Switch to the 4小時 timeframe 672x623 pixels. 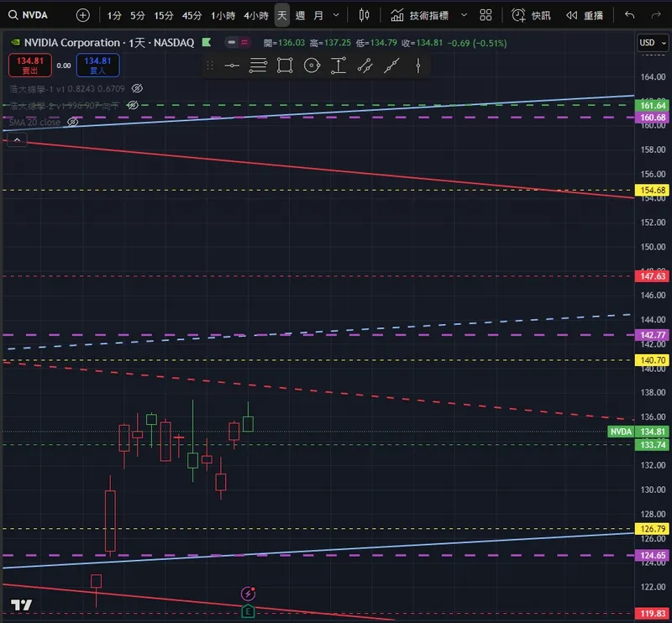[x=256, y=16]
